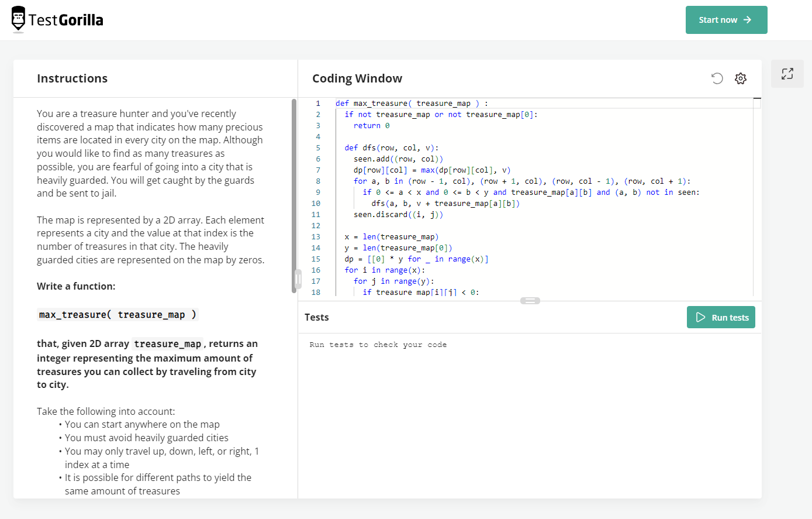Click line number 10 in the editor

[316, 203]
